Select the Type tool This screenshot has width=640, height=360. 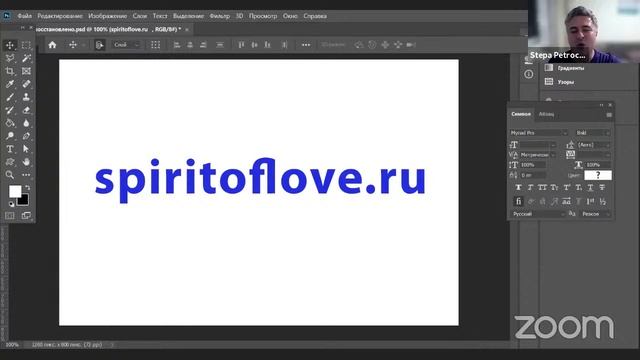tap(10, 149)
